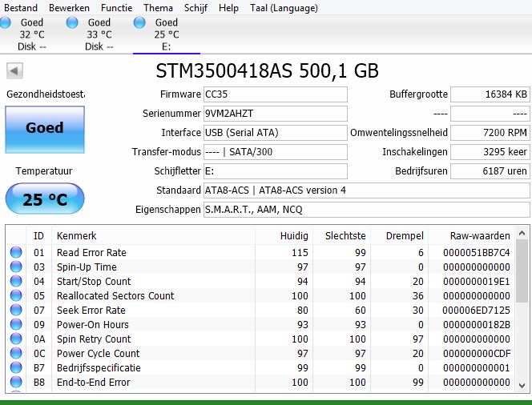Click raw value 0000051BB7C4
This screenshot has height=405, width=532.
(x=477, y=252)
